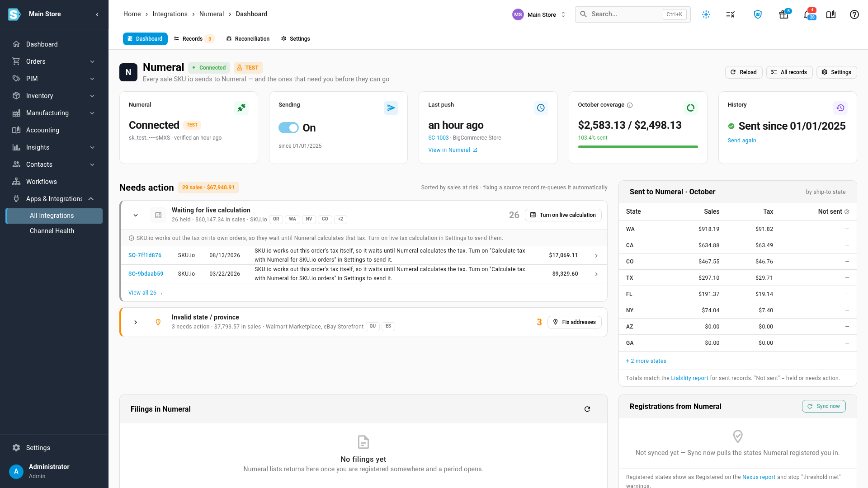Open the AI sparkle assistant icon
Screen dimensions: 868x488
pos(706,14)
